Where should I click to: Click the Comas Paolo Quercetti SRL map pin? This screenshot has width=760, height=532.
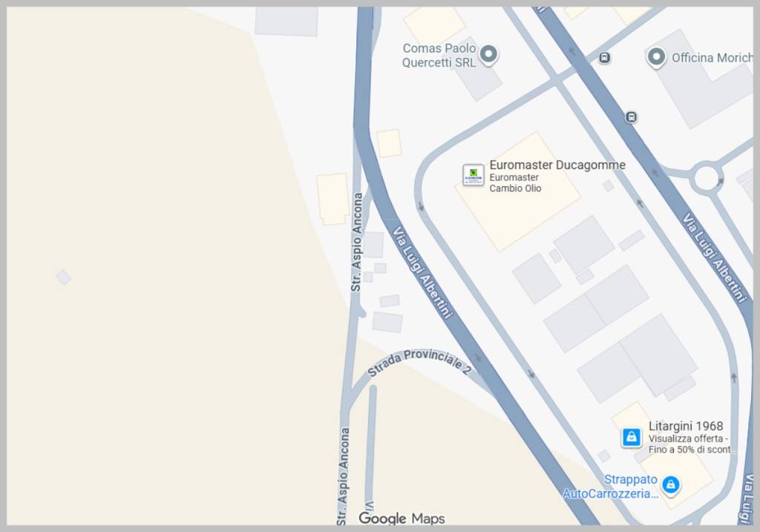click(488, 54)
